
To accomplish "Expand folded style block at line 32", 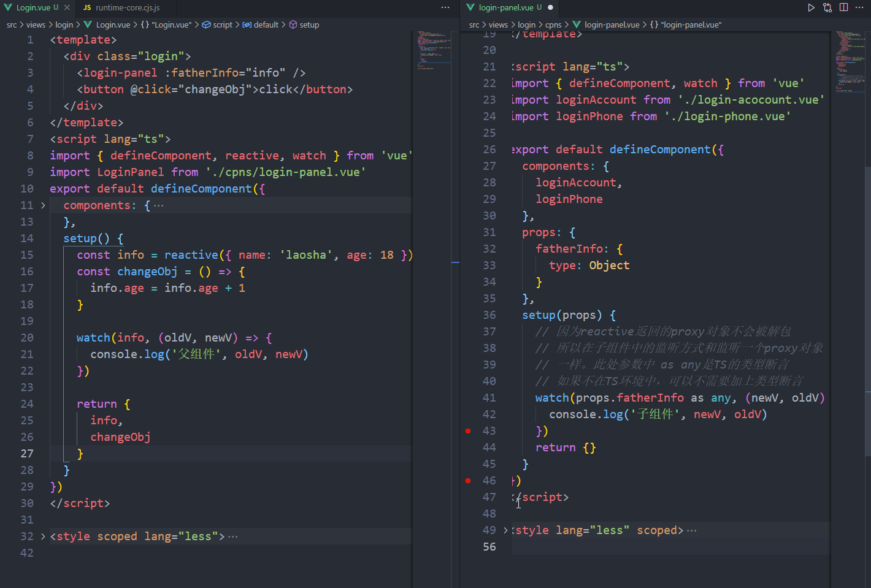I will (x=43, y=536).
